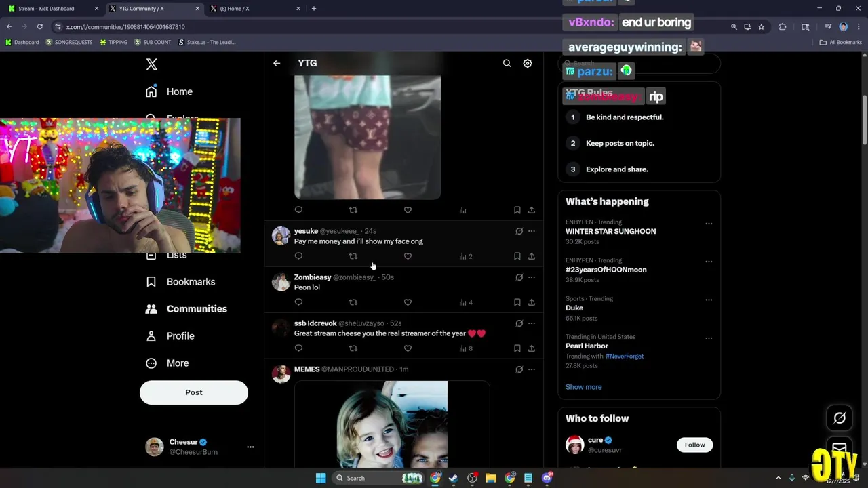Open more options on Zombieasy's post
Screen dimensions: 868x488
click(532, 277)
